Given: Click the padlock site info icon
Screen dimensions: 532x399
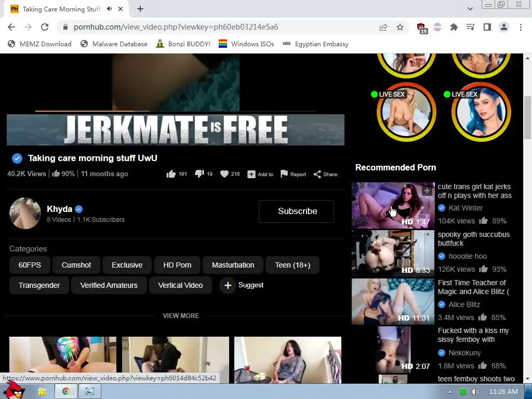Looking at the screenshot, I should (x=65, y=27).
